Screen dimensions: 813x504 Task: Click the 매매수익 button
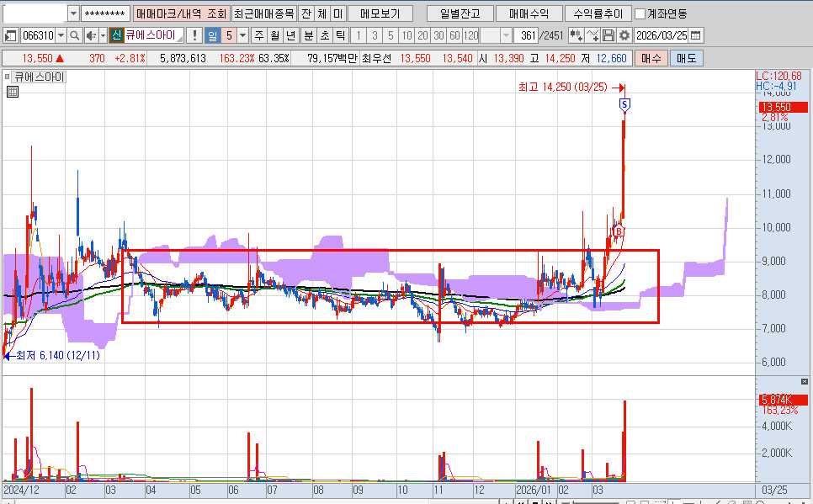(529, 13)
